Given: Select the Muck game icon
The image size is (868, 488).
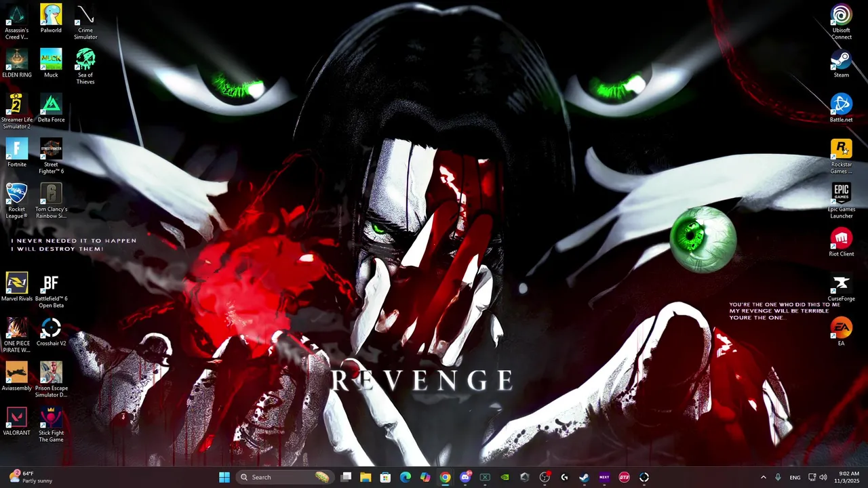Looking at the screenshot, I should 51,63.
